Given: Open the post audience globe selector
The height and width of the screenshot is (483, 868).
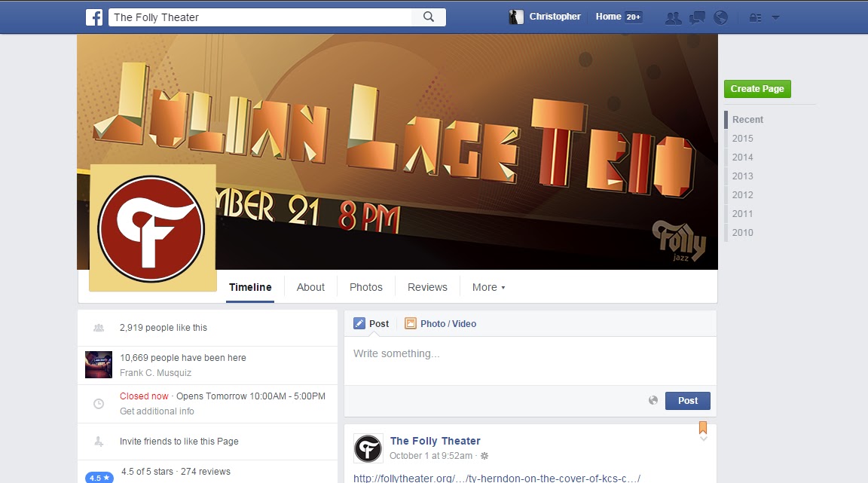Looking at the screenshot, I should coord(653,400).
